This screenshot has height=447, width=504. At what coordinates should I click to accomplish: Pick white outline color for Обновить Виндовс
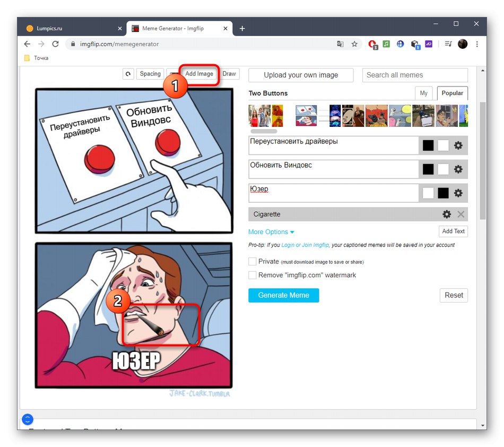(x=443, y=169)
